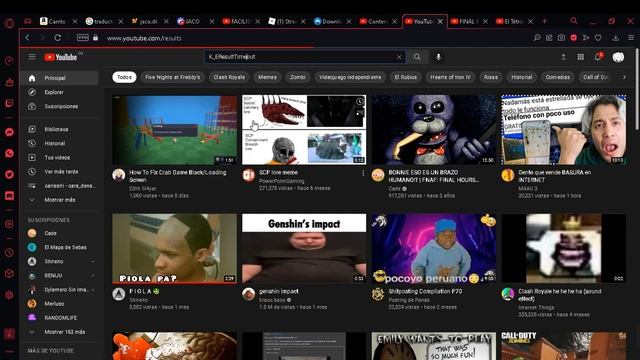The image size is (640, 360).
Task: Open the SCP lore meme three-dot menu
Action: point(363,173)
